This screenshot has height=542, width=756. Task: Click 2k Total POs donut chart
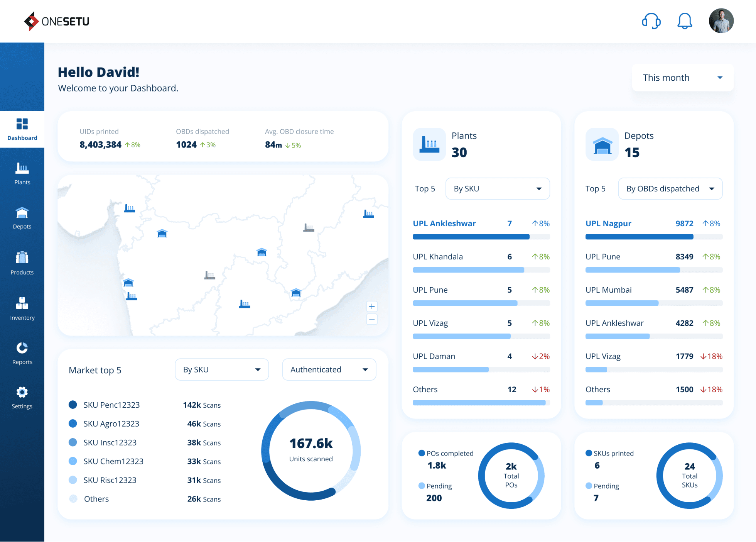pos(511,476)
